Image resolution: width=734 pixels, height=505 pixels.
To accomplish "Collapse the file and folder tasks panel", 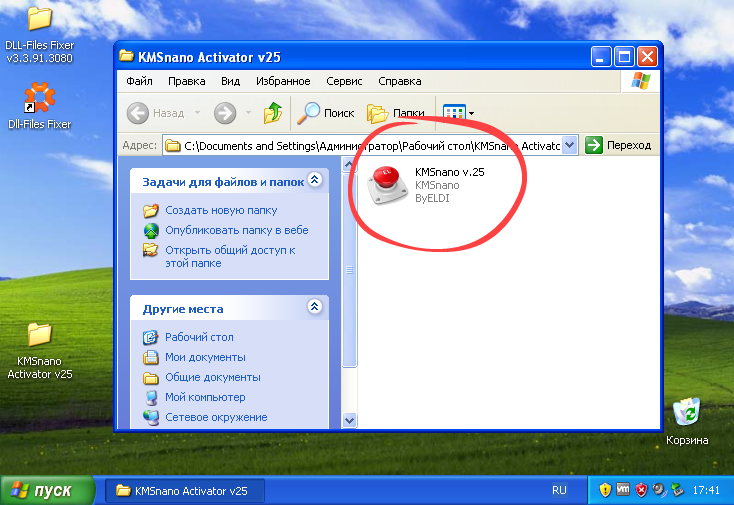I will 315,181.
